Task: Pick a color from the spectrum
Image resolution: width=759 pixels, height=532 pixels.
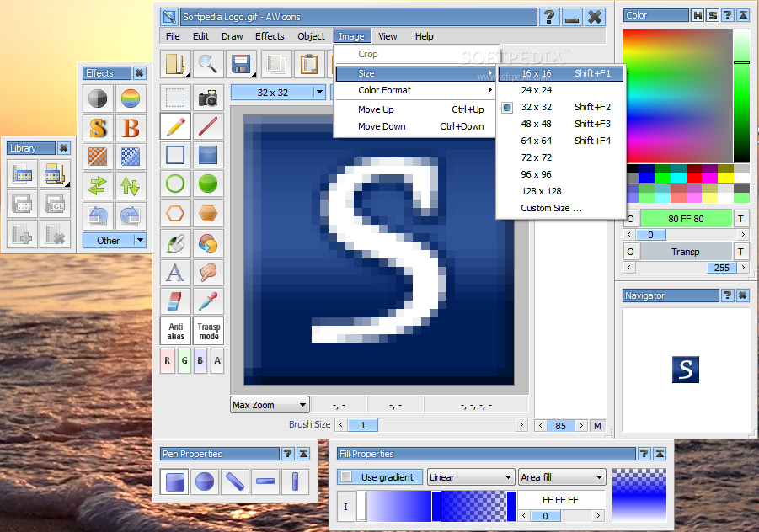Action: (677, 95)
